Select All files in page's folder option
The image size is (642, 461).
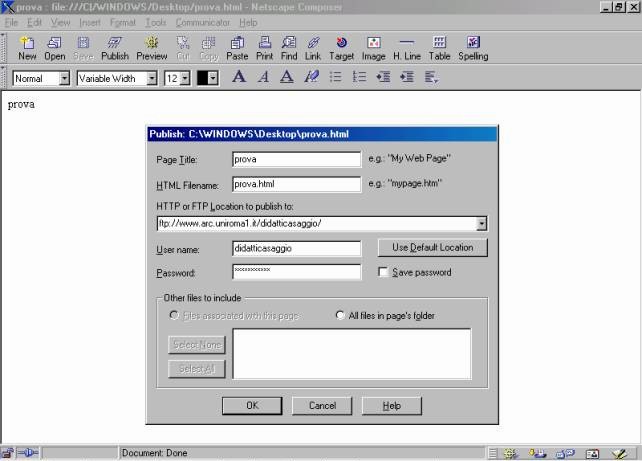(341, 315)
